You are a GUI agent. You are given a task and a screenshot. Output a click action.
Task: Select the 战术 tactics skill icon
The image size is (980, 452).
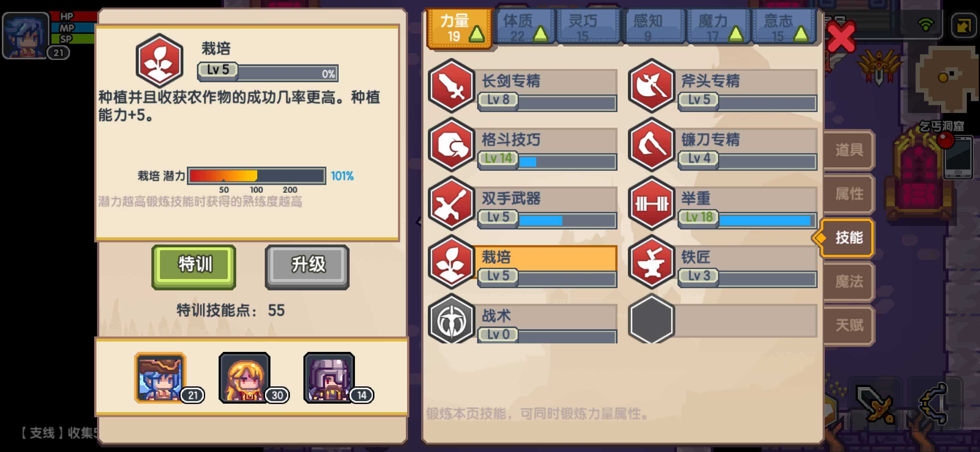coord(452,319)
